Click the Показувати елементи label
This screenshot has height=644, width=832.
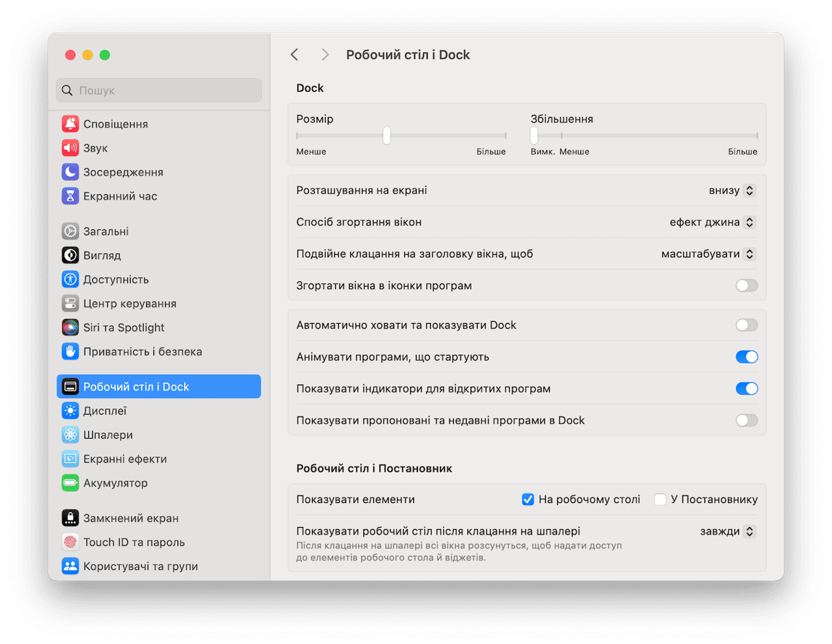[355, 500]
